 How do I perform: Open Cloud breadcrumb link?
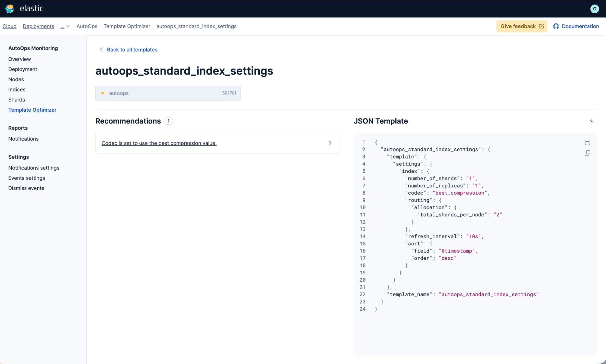(x=9, y=26)
